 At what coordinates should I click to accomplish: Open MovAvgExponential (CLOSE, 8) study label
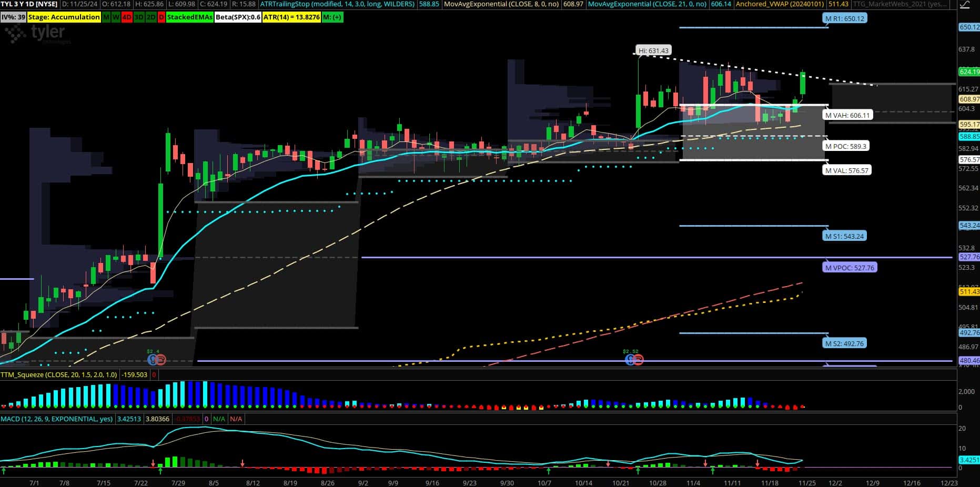[x=502, y=4]
